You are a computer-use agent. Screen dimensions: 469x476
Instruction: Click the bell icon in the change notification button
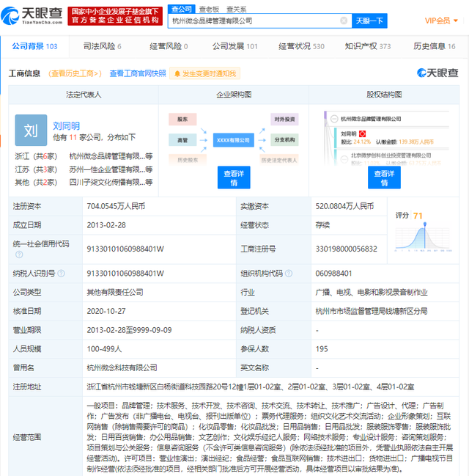pos(177,74)
